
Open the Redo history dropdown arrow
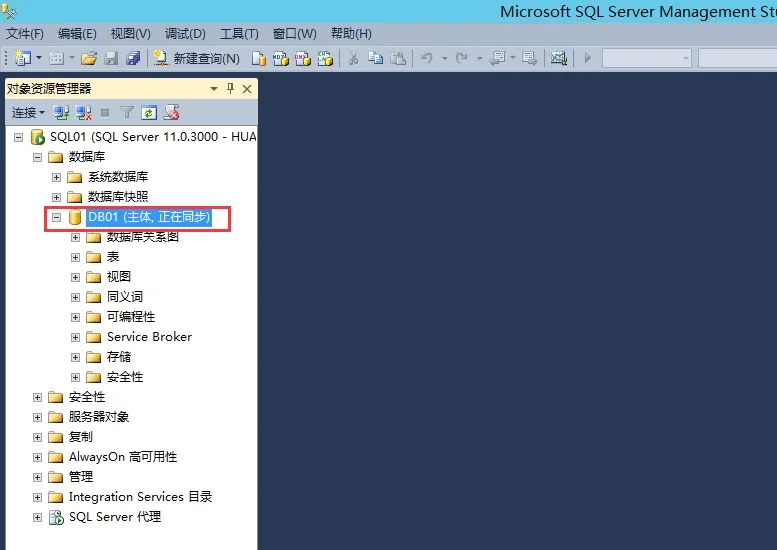pyautogui.click(x=479, y=58)
